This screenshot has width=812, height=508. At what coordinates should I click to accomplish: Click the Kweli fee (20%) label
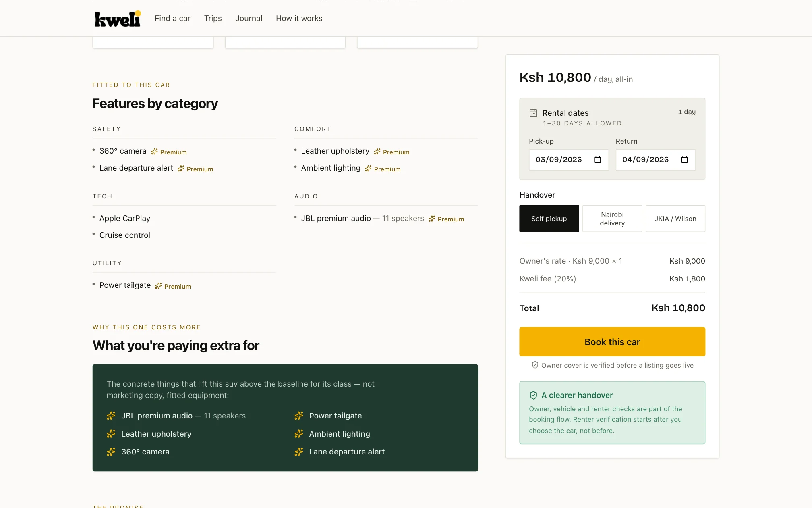coord(548,279)
